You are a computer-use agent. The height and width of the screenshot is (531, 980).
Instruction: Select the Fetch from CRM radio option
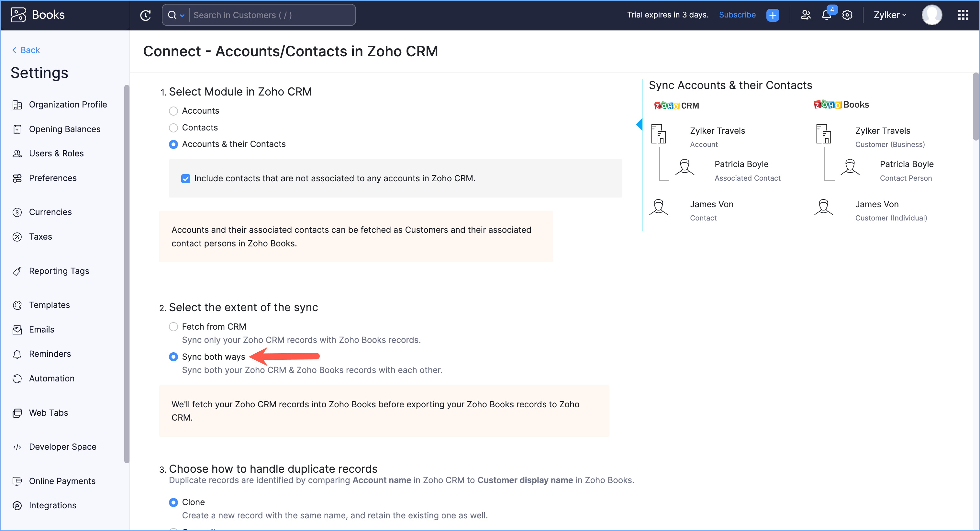point(173,327)
